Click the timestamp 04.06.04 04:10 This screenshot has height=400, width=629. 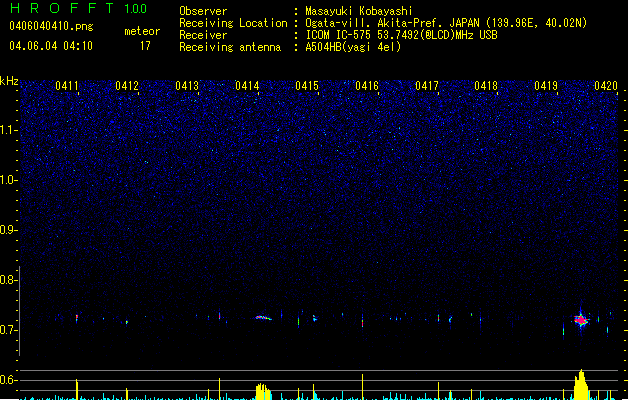point(51,46)
